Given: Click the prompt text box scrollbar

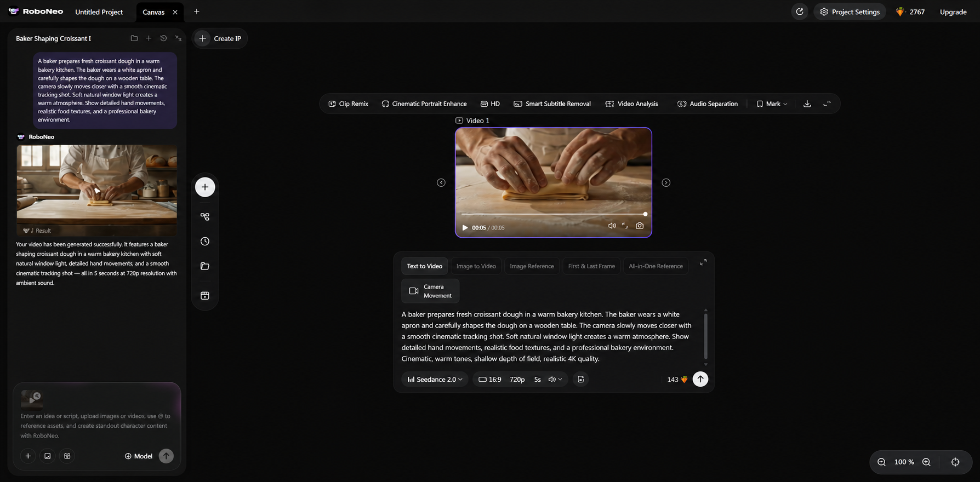Looking at the screenshot, I should coord(705,336).
